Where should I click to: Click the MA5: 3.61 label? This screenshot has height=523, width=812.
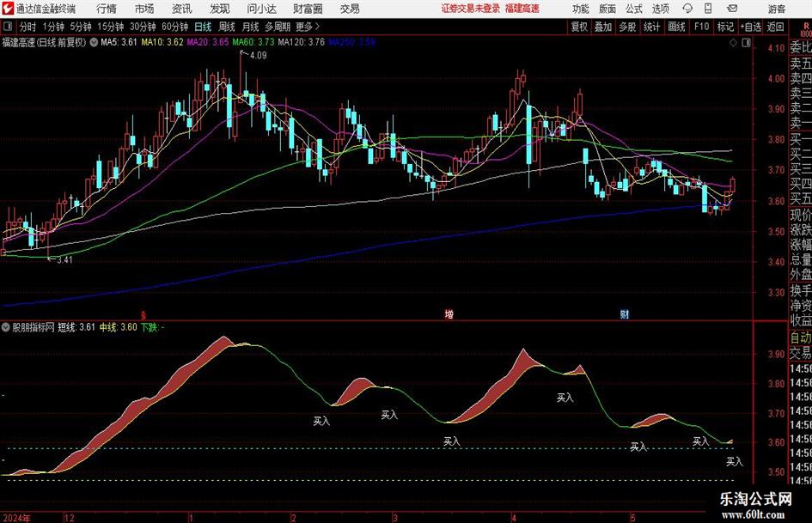119,42
